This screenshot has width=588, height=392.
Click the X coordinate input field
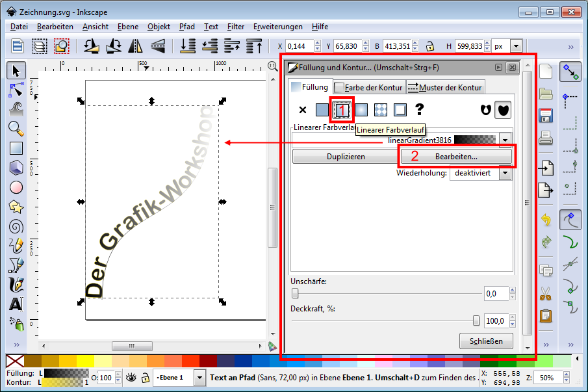[300, 47]
